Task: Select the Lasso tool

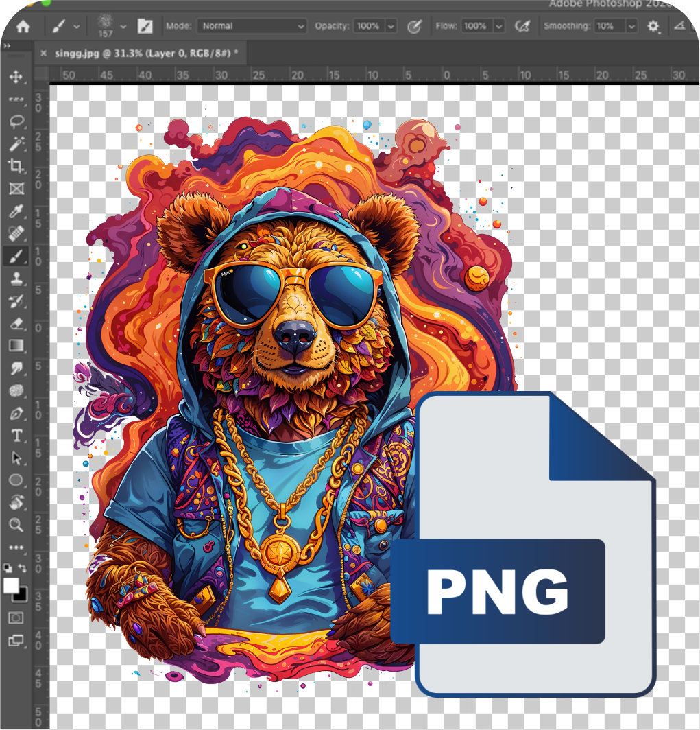Action: click(16, 121)
